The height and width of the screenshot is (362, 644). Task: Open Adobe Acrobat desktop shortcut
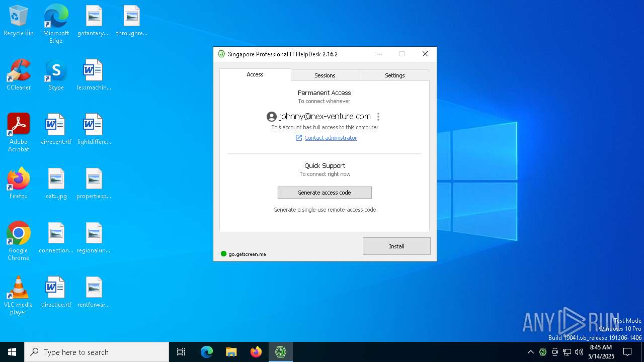click(19, 133)
